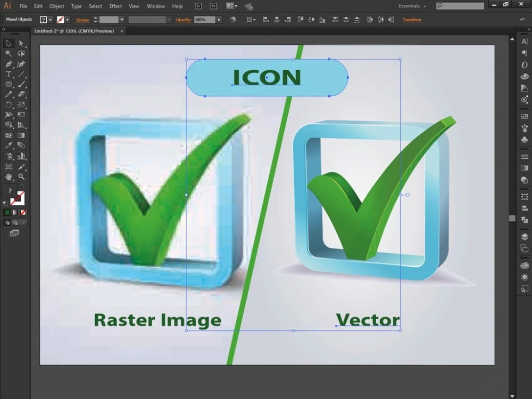This screenshot has width=532, height=399.
Task: Close the Untitled-2 document tab
Action: point(122,31)
